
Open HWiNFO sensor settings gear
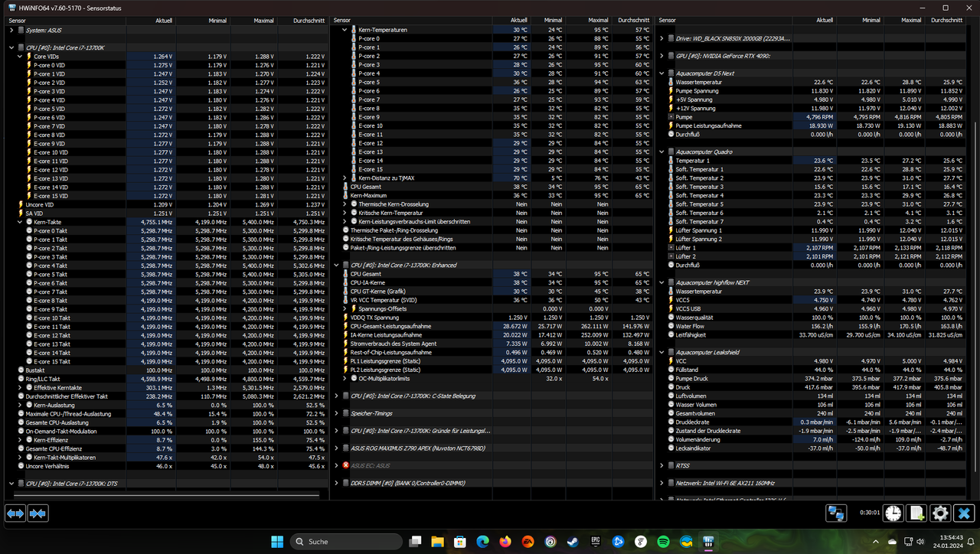(940, 513)
